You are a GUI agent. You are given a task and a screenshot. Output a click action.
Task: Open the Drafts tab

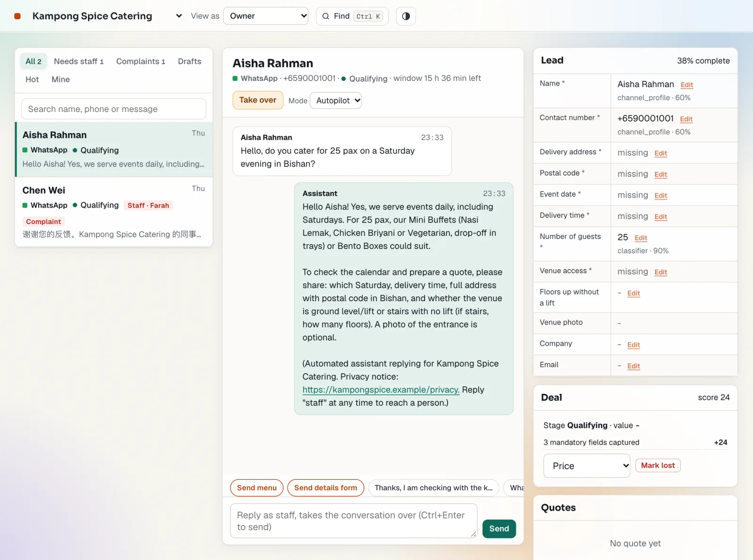[190, 61]
